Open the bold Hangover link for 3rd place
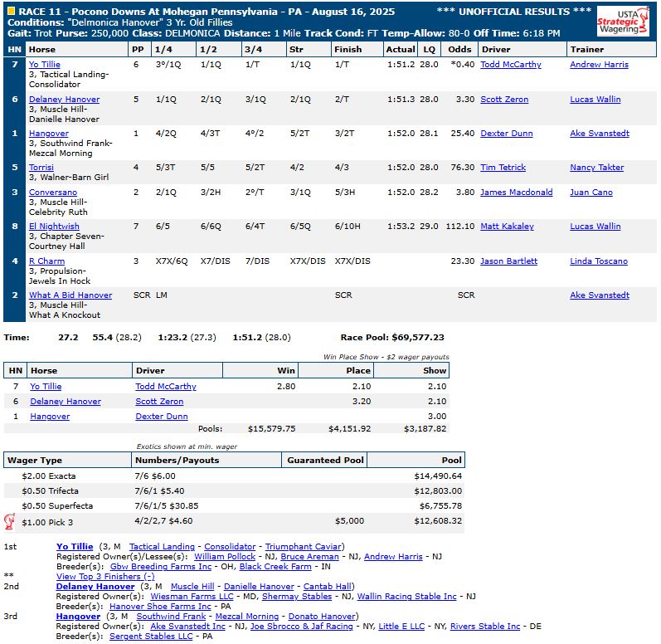 (77, 617)
